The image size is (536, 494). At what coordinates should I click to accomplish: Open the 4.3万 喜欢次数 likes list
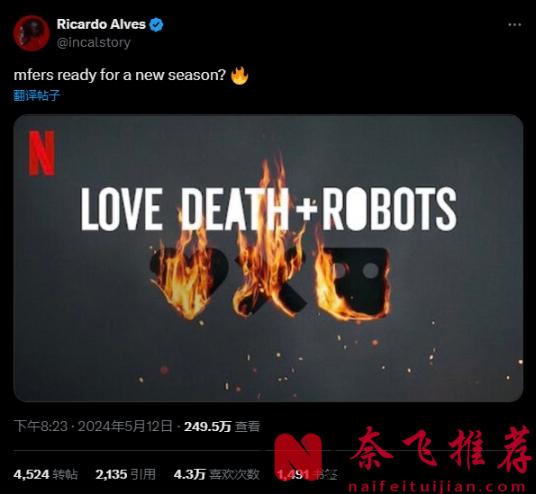tap(216, 475)
